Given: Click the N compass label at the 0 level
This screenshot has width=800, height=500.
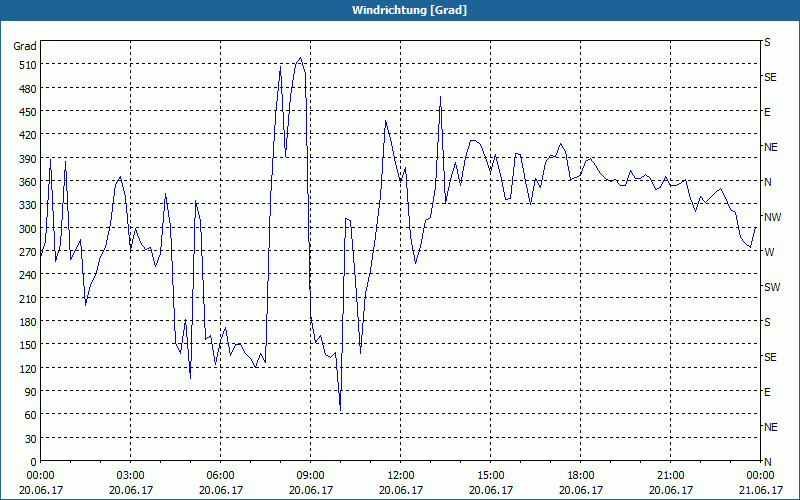Looking at the screenshot, I should (767, 462).
